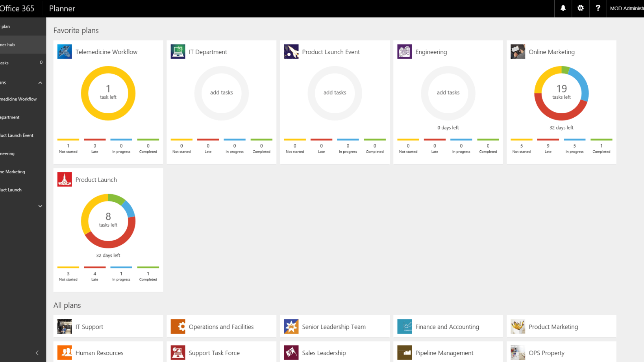Open My tasks in the sidebar
The image size is (644, 362).
tap(23, 63)
